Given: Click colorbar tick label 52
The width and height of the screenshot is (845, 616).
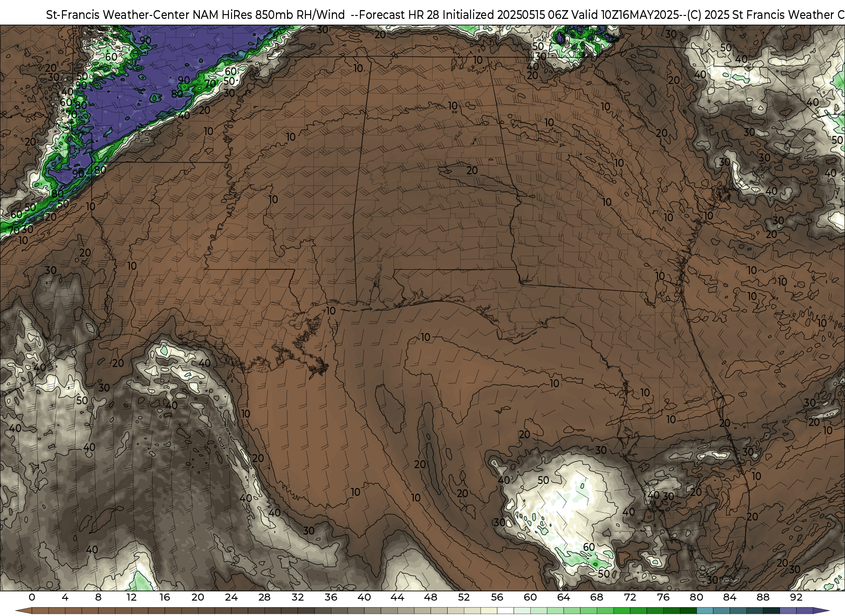Looking at the screenshot, I should point(464,597).
